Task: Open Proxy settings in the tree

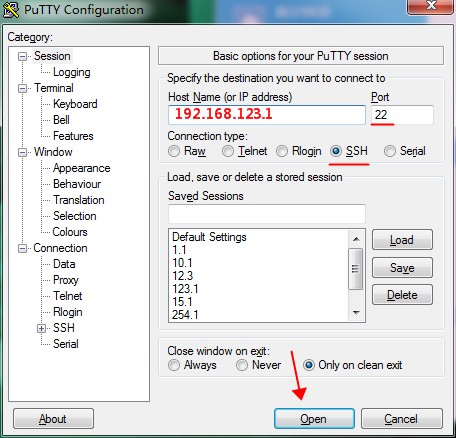Action: (66, 280)
